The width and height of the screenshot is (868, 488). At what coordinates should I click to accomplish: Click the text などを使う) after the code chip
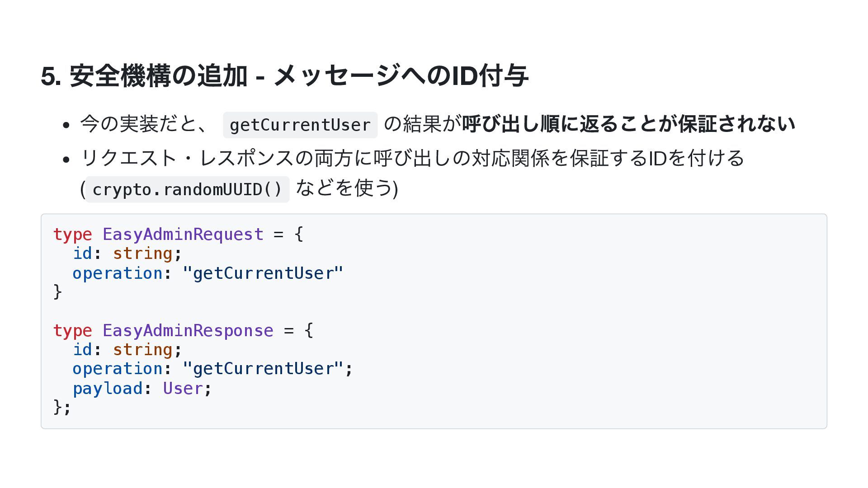coord(347,188)
